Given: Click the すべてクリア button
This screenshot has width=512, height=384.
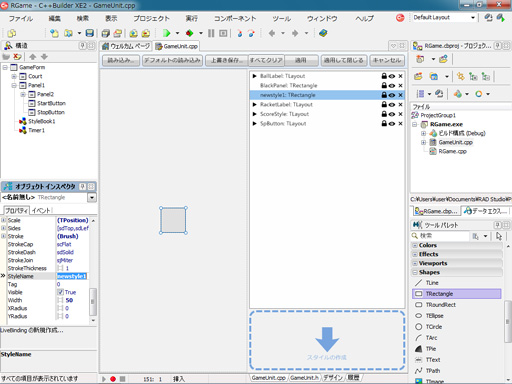Looking at the screenshot, I should point(266,60).
